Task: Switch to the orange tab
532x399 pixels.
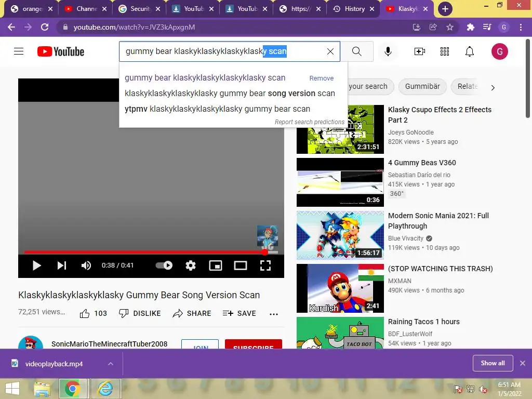Action: pos(32,9)
